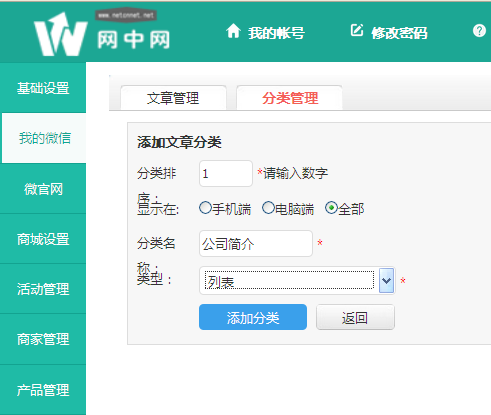
Task: Click the 列表 type combo box
Action: click(x=297, y=281)
